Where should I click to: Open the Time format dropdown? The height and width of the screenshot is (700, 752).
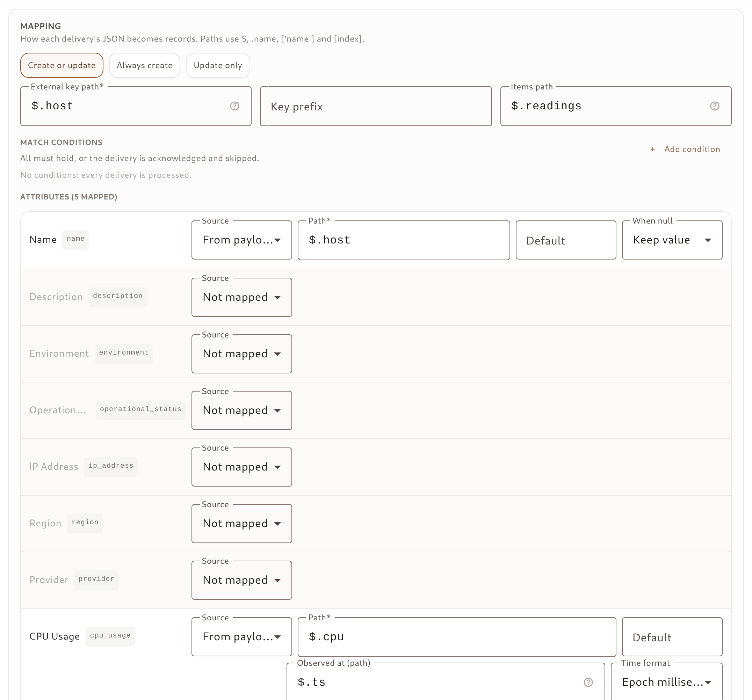click(666, 682)
